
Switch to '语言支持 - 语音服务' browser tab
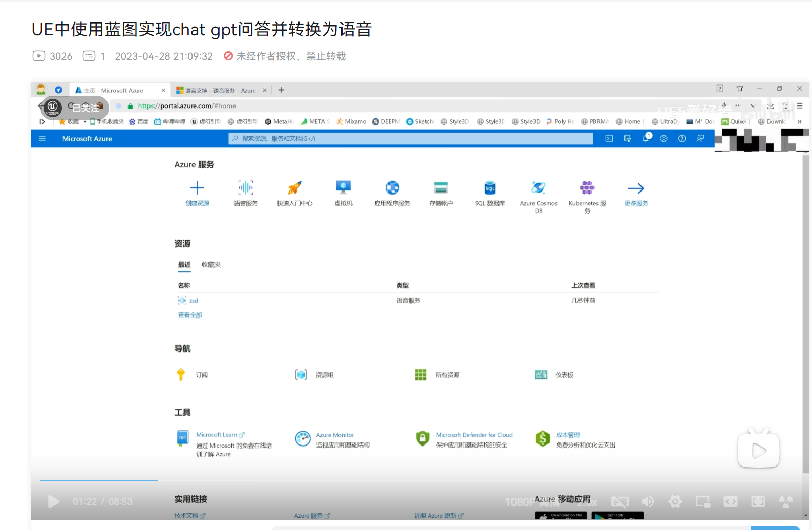point(220,90)
